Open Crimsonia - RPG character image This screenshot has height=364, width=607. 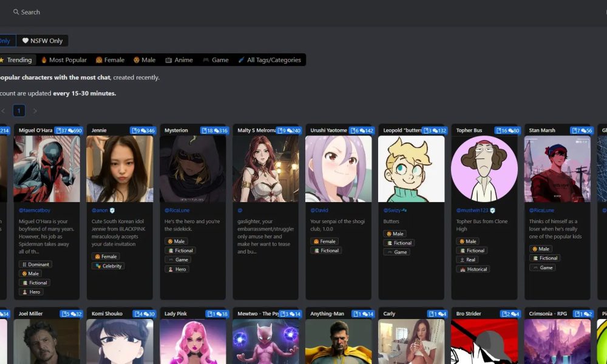coord(557,342)
